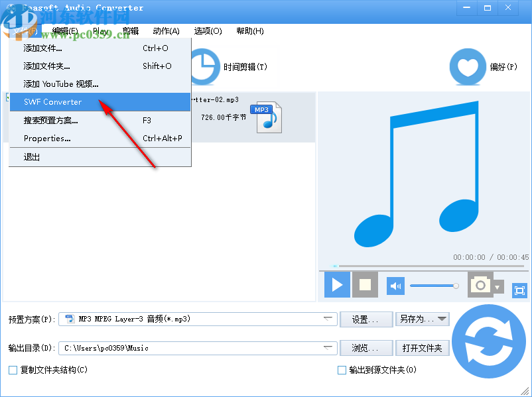Click 浏览 to choose output folder
Image resolution: width=532 pixels, height=397 pixels.
click(366, 347)
